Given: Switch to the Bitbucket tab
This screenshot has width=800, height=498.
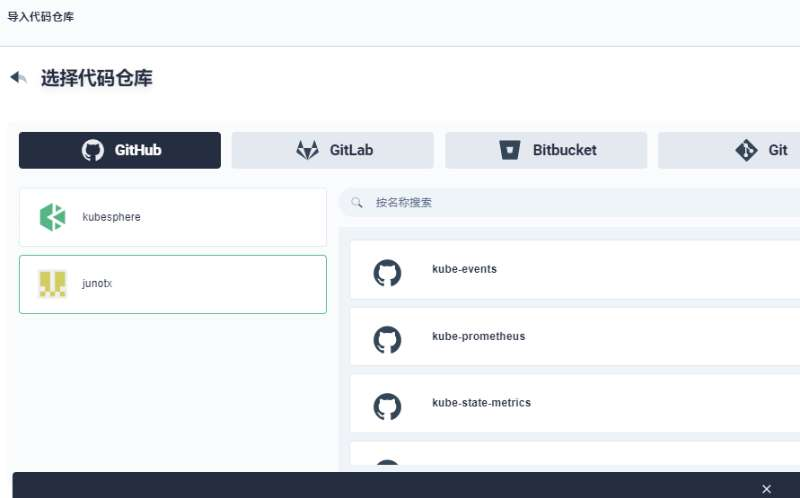Looking at the screenshot, I should click(x=546, y=150).
